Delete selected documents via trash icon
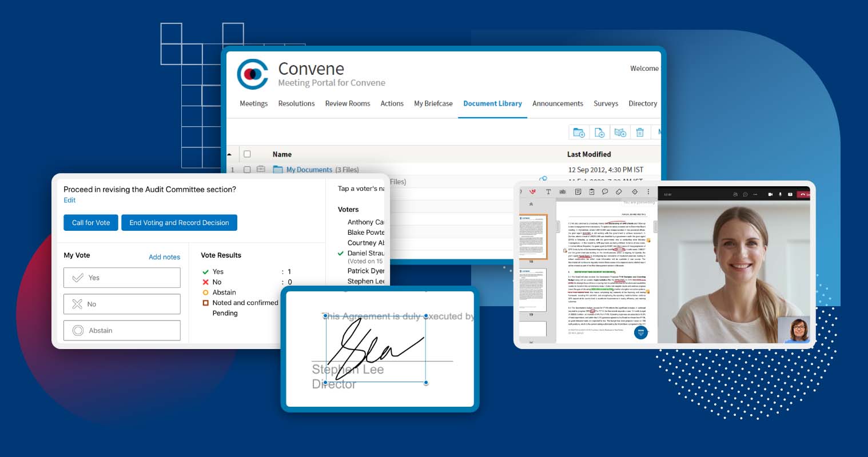Image resolution: width=868 pixels, height=457 pixels. pos(640,132)
